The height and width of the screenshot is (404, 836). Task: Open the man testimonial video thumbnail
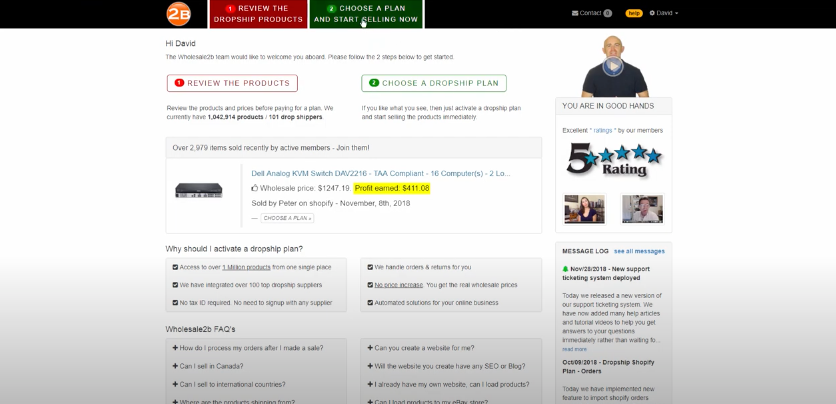point(642,208)
